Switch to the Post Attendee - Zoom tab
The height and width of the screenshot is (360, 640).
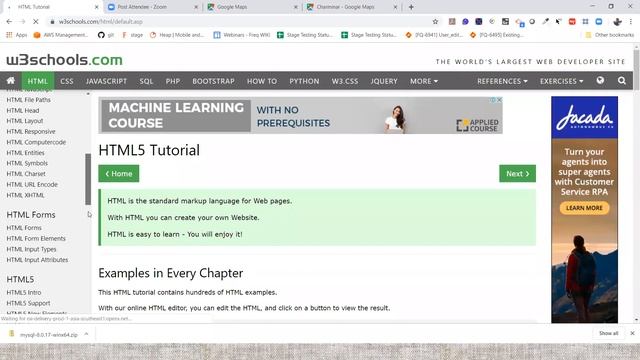point(152,7)
